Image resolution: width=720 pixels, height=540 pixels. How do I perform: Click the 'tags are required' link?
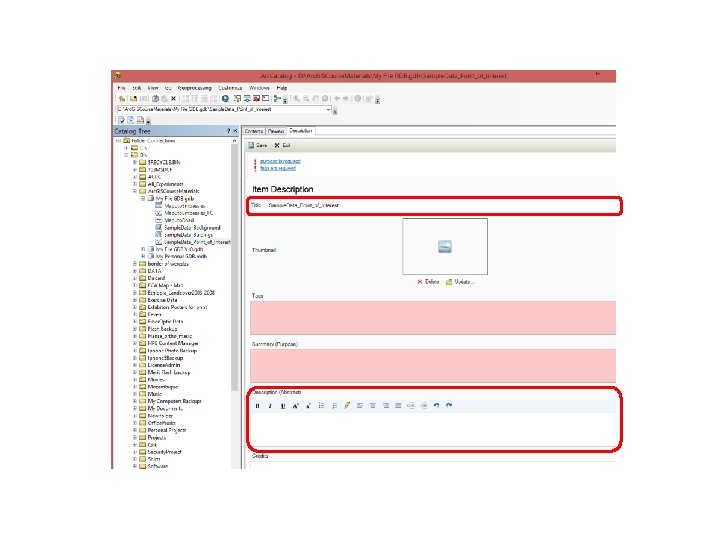pyautogui.click(x=278, y=169)
